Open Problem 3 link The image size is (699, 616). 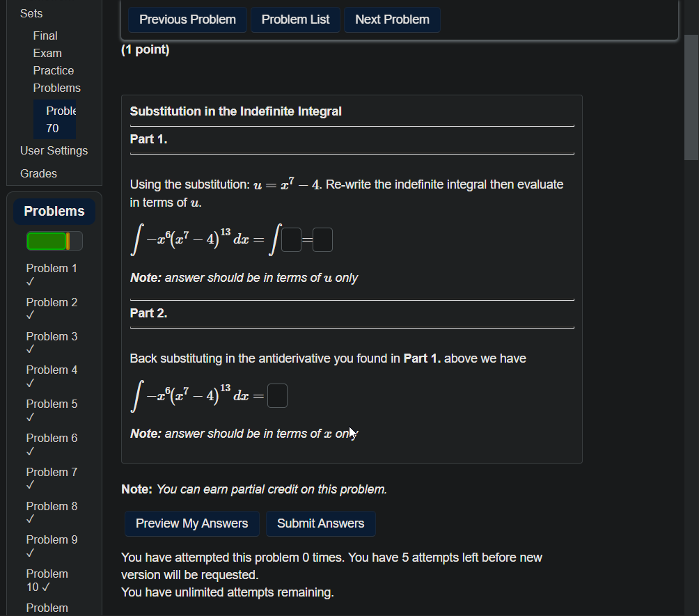tap(52, 342)
